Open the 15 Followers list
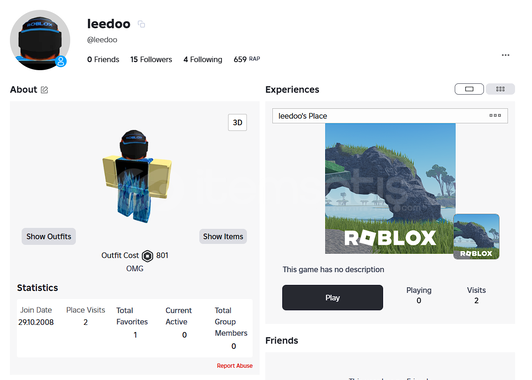Viewport: 532px width, 380px height. coord(151,59)
